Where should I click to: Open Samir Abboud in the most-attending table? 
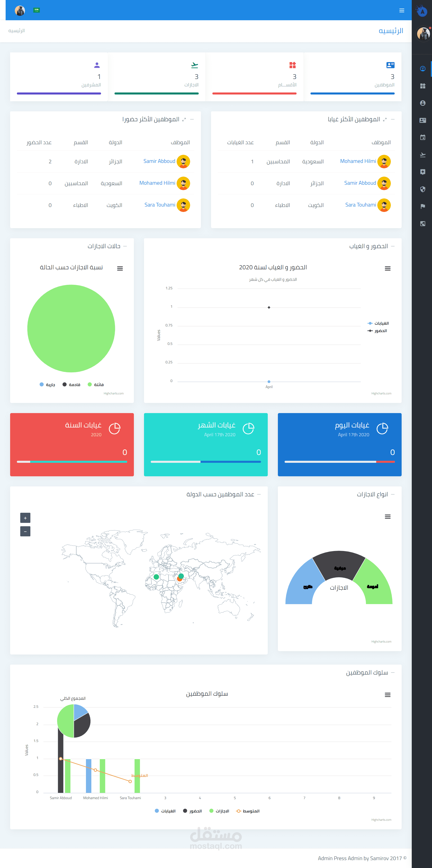tap(159, 161)
